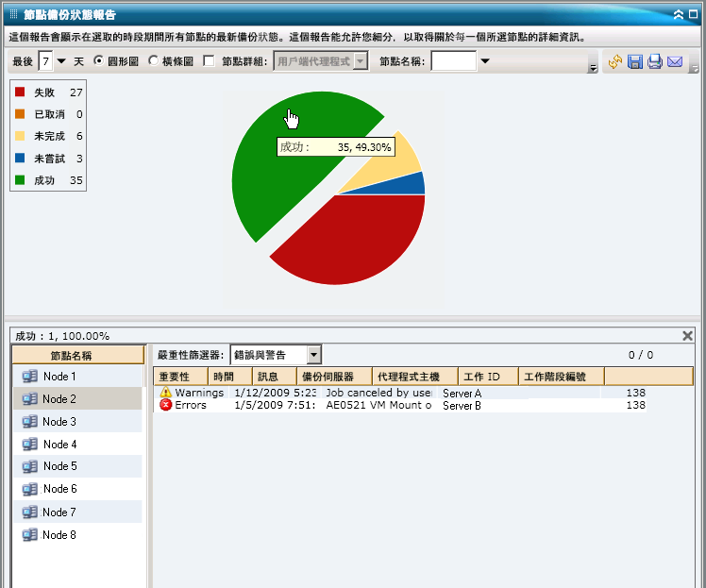Click the orange 已取消 legend swatch
706x588 pixels.
20,114
